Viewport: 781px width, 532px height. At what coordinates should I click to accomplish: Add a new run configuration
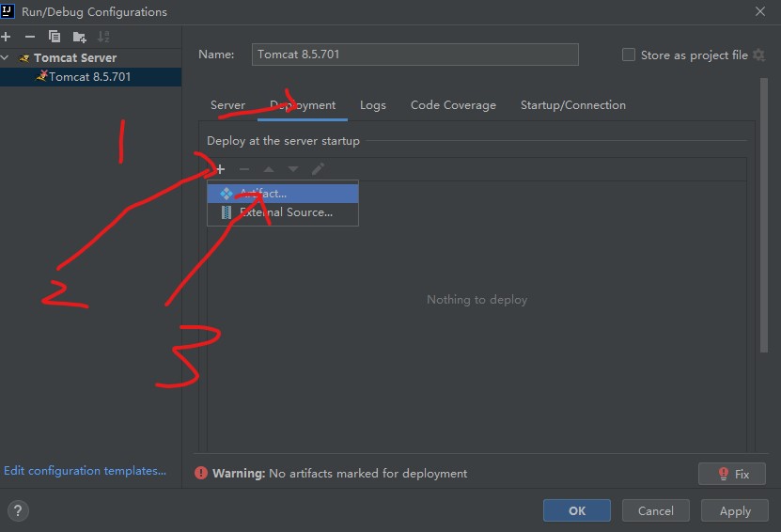[6, 37]
